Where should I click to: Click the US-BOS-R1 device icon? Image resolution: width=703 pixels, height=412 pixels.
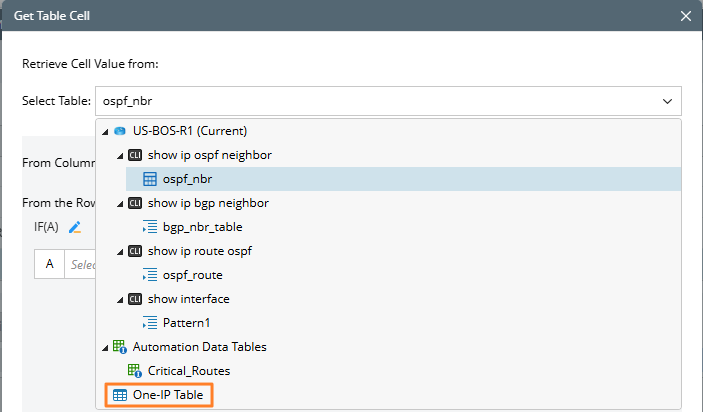pyautogui.click(x=120, y=131)
